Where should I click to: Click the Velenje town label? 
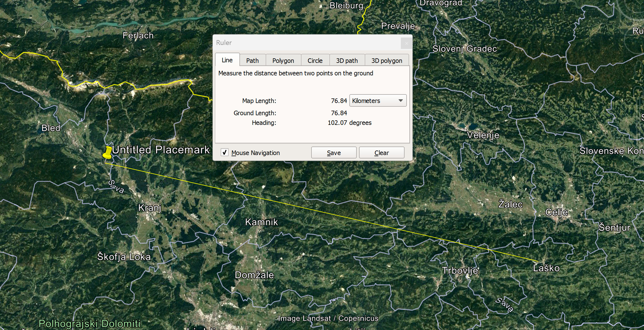(483, 135)
